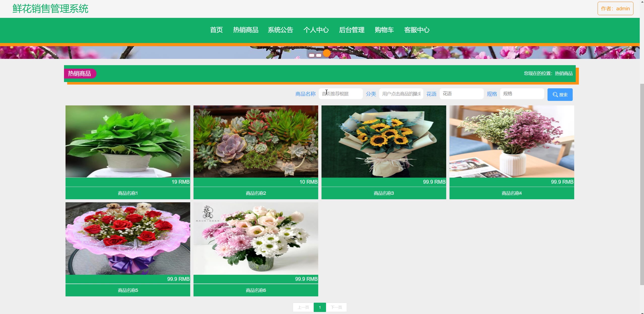
Task: Switch to the second carousel indicator
Action: pyautogui.click(x=319, y=55)
